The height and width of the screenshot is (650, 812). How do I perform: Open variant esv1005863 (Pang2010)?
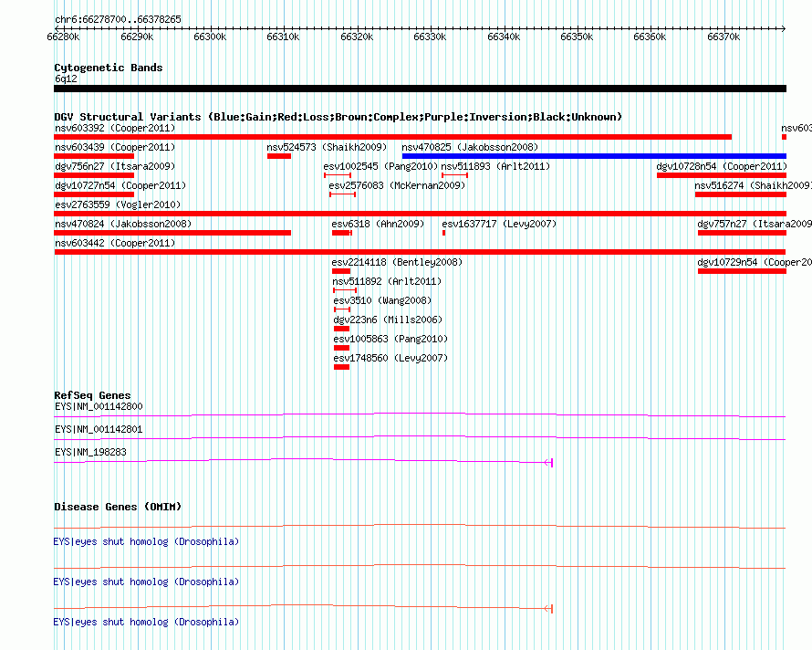pos(390,339)
